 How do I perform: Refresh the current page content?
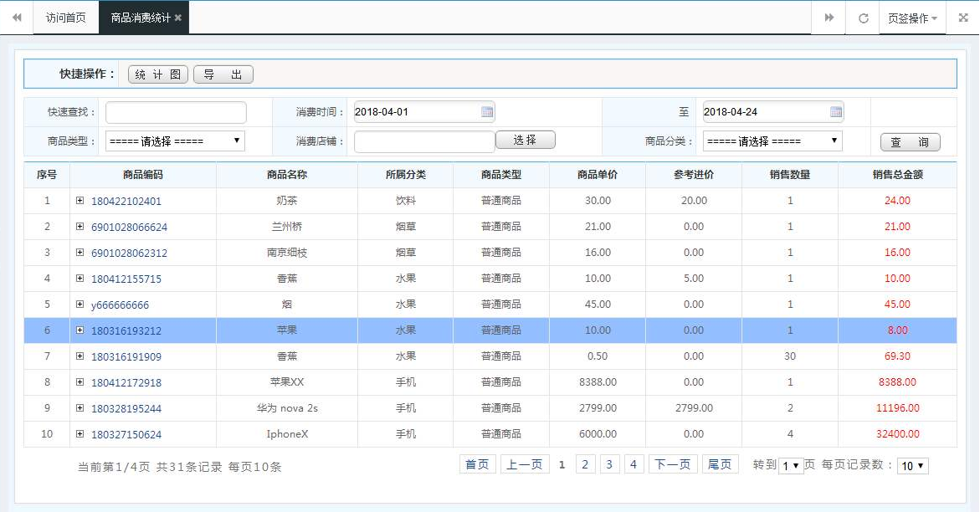click(863, 17)
